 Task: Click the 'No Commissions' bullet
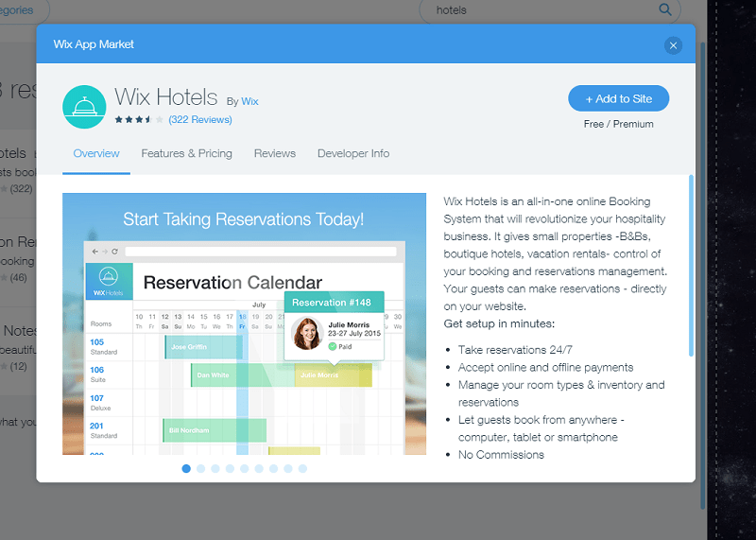[x=501, y=455]
